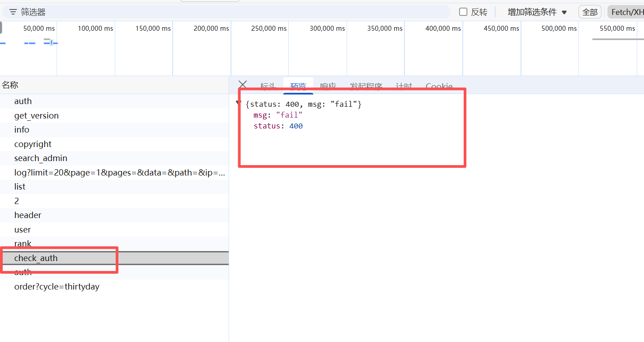Viewport: 644px width, 342px height.
Task: Open the 增加筛选条件 dropdown
Action: (x=537, y=12)
